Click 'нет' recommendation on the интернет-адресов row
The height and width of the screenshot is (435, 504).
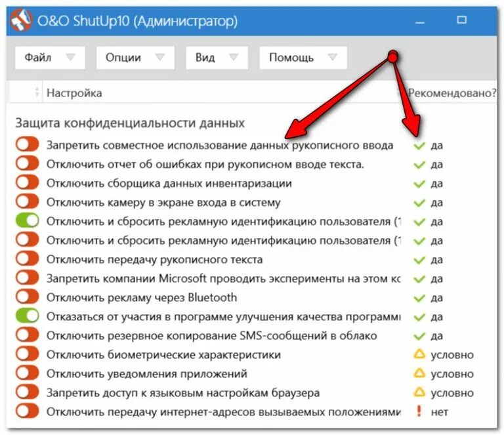(440, 412)
